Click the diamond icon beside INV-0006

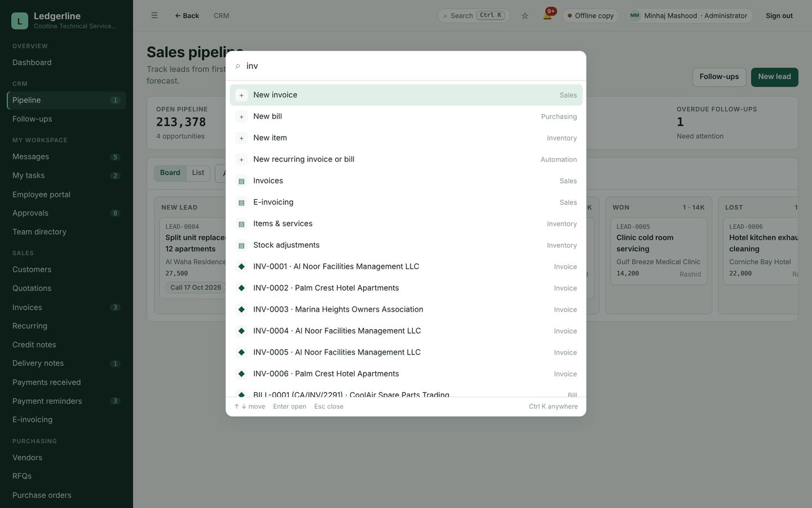(x=241, y=374)
